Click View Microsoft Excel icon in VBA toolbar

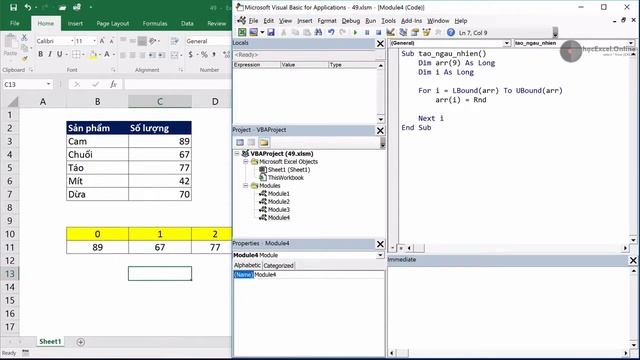pyautogui.click(x=242, y=32)
